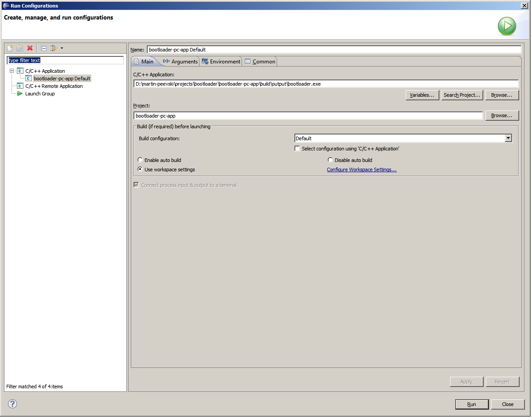Edit the configuration Name field

pos(334,50)
